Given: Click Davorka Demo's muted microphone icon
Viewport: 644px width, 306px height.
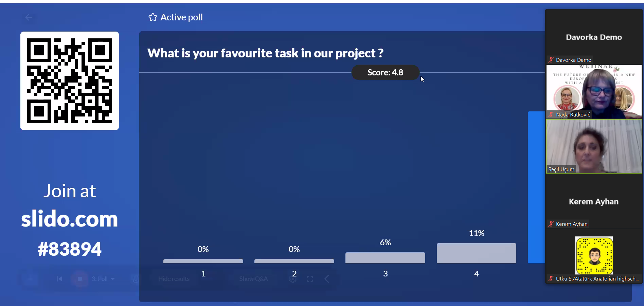Looking at the screenshot, I should tap(551, 60).
